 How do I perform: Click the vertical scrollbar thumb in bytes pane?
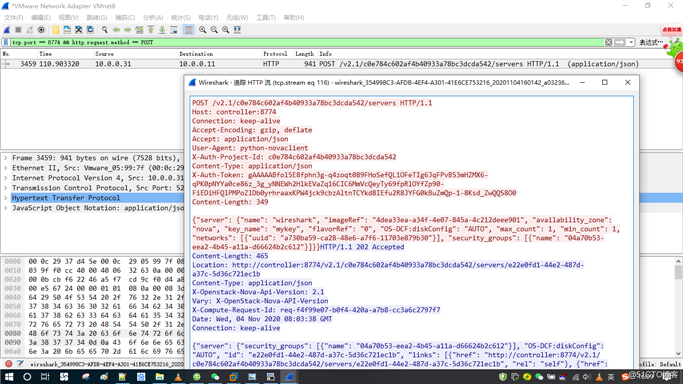(678, 273)
